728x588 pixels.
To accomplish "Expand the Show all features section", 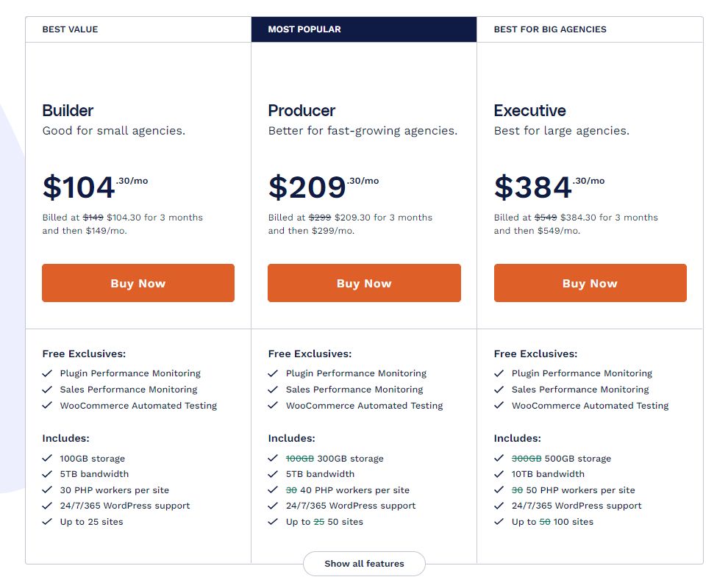I will 364,564.
